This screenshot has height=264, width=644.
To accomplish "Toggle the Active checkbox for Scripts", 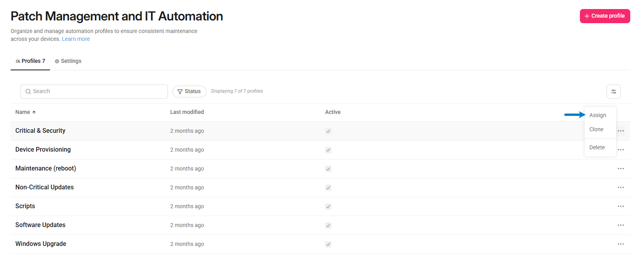I will pos(328,207).
